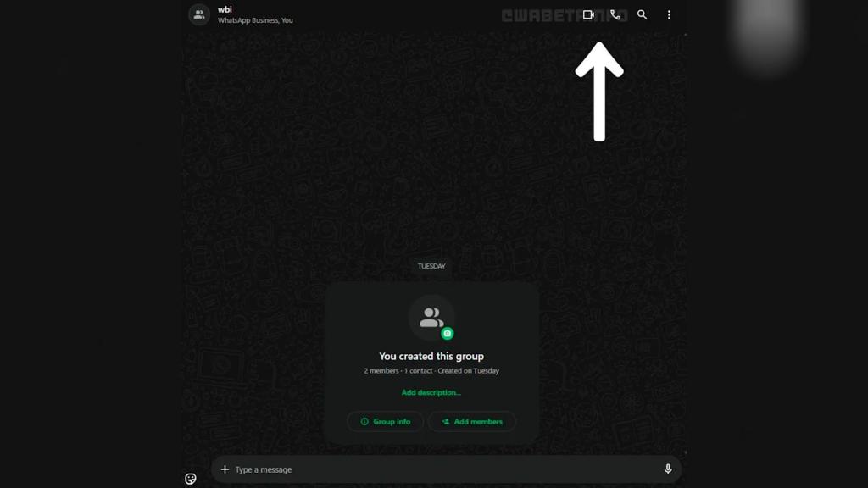Screen dimensions: 868x488
Task: Open the sticker and emoji picker
Action: click(x=191, y=479)
